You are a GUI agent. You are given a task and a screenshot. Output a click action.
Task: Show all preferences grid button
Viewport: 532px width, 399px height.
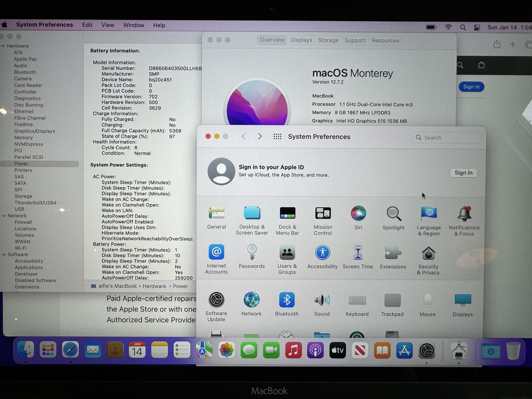point(277,136)
